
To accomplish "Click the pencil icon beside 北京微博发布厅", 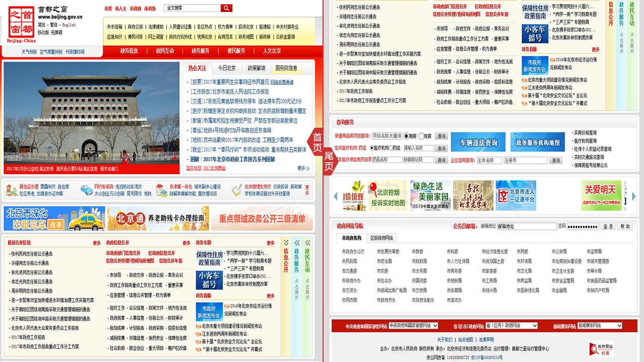I will click(x=237, y=190).
